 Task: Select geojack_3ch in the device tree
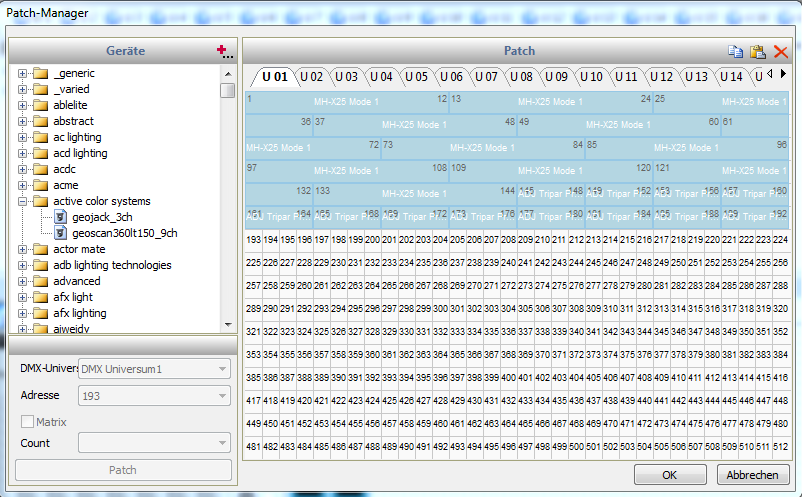102,217
